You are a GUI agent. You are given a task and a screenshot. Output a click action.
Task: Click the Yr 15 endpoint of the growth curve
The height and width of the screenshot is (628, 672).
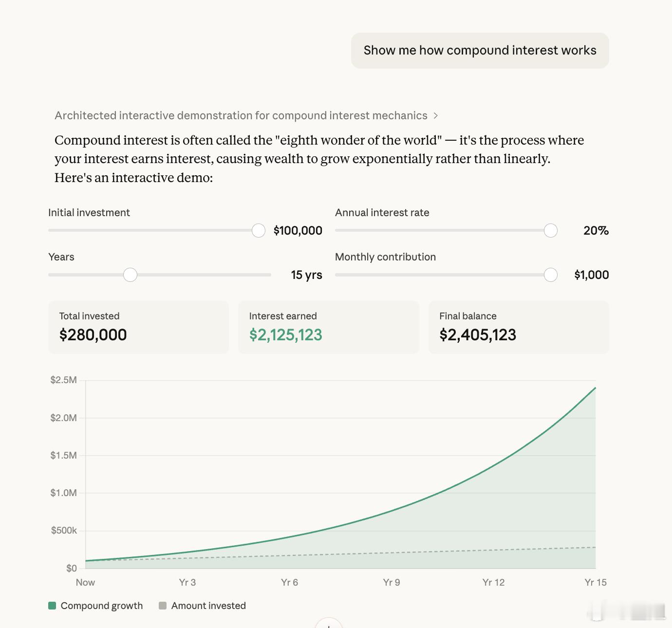click(x=595, y=388)
